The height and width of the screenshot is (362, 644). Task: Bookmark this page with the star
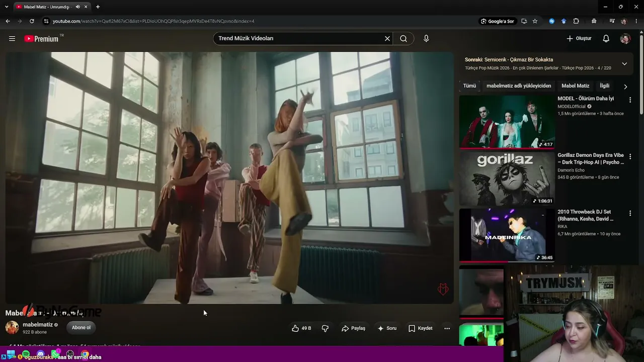(535, 21)
